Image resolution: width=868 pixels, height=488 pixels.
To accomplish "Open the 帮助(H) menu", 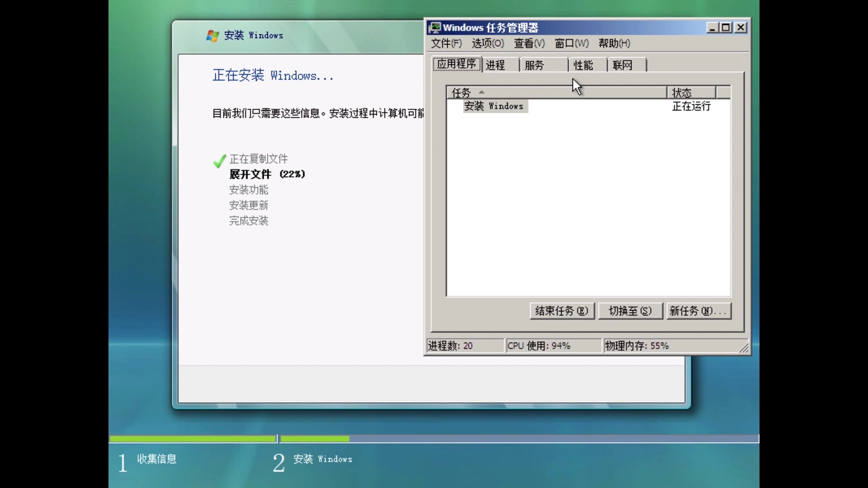I will 614,43.
